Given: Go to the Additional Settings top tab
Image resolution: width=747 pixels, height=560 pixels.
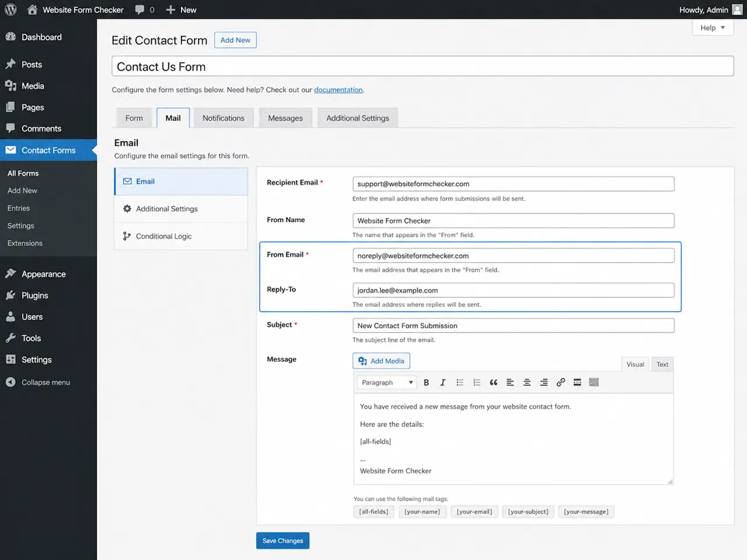Looking at the screenshot, I should point(358,118).
